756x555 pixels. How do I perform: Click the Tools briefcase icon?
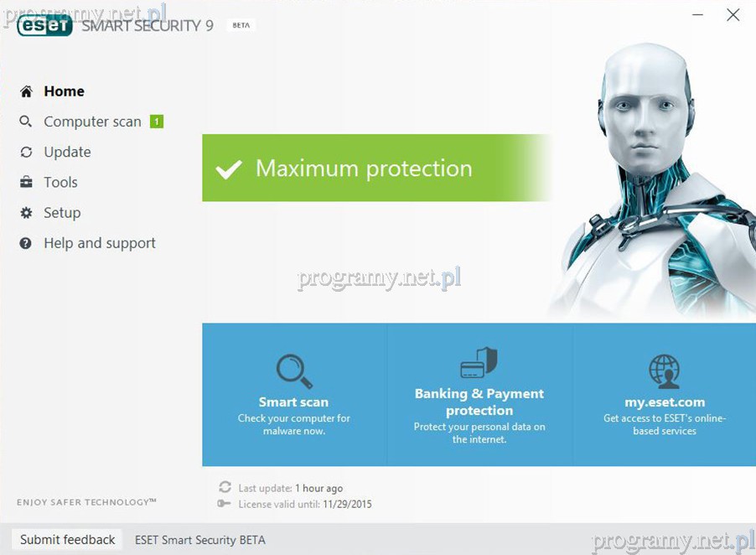pyautogui.click(x=26, y=182)
